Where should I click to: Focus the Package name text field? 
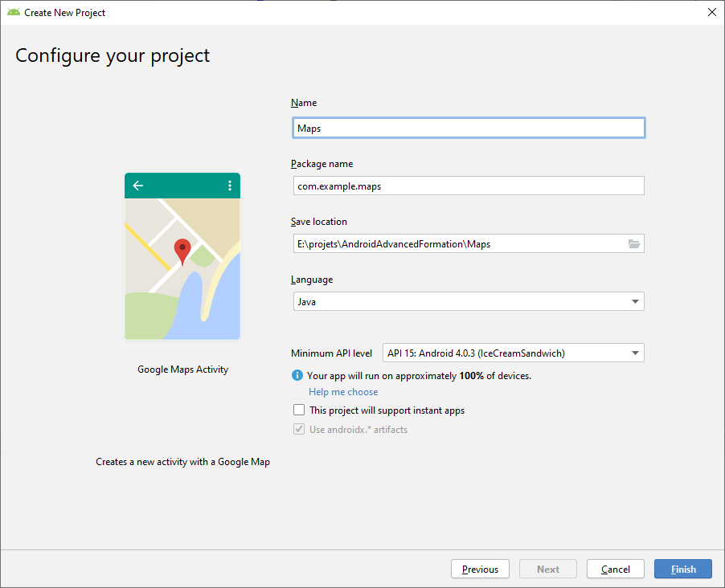[468, 186]
